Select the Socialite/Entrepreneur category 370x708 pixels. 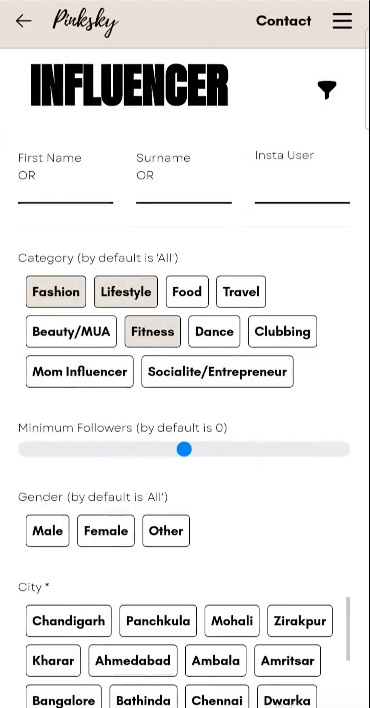tap(217, 372)
